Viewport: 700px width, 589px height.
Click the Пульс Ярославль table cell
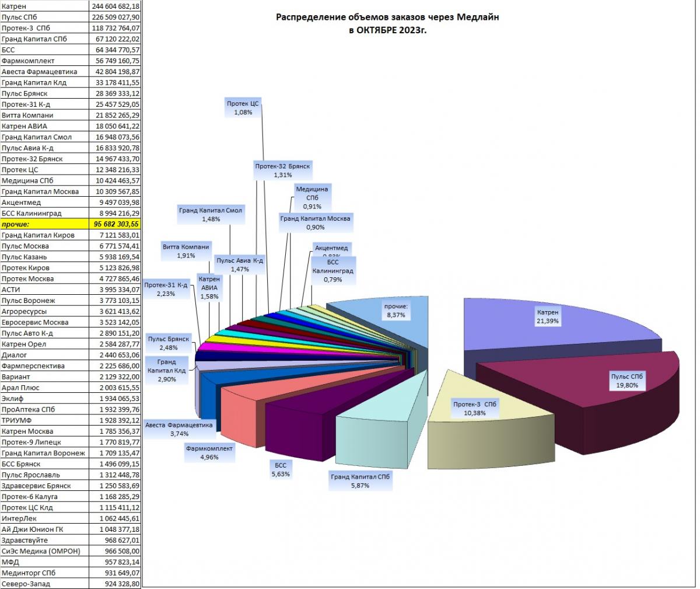click(x=45, y=475)
